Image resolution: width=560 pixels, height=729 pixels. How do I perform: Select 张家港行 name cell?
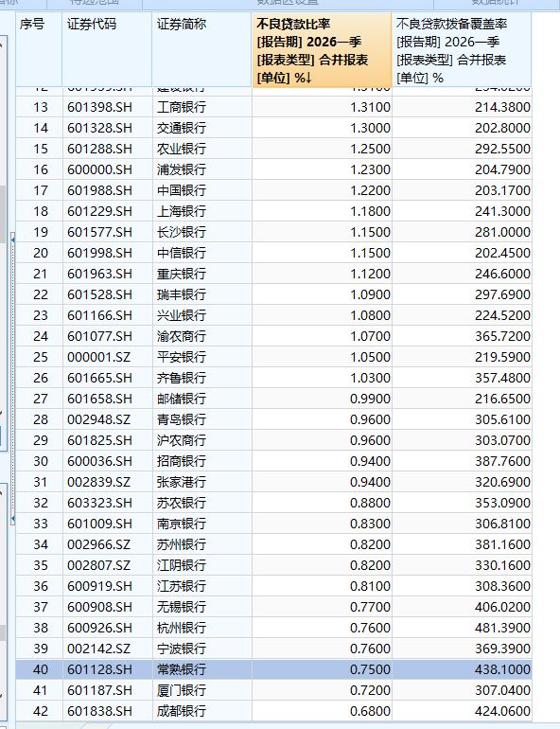(202, 482)
